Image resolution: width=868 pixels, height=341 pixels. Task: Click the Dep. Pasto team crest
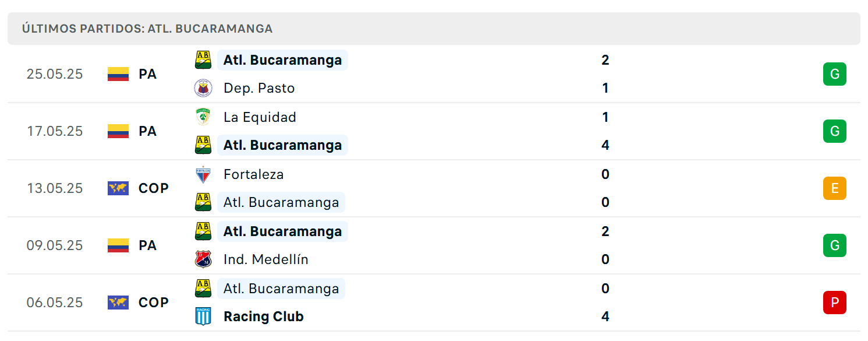(x=203, y=88)
